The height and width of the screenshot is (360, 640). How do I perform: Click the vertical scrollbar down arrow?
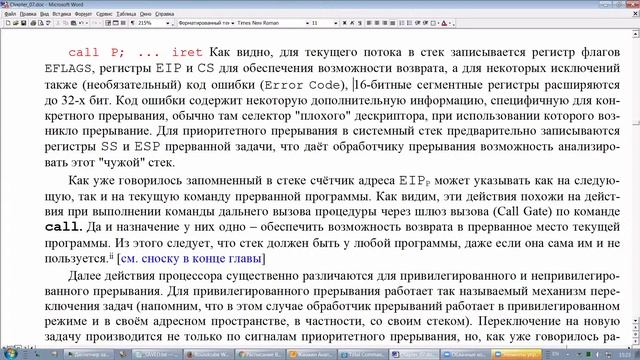[x=636, y=322]
